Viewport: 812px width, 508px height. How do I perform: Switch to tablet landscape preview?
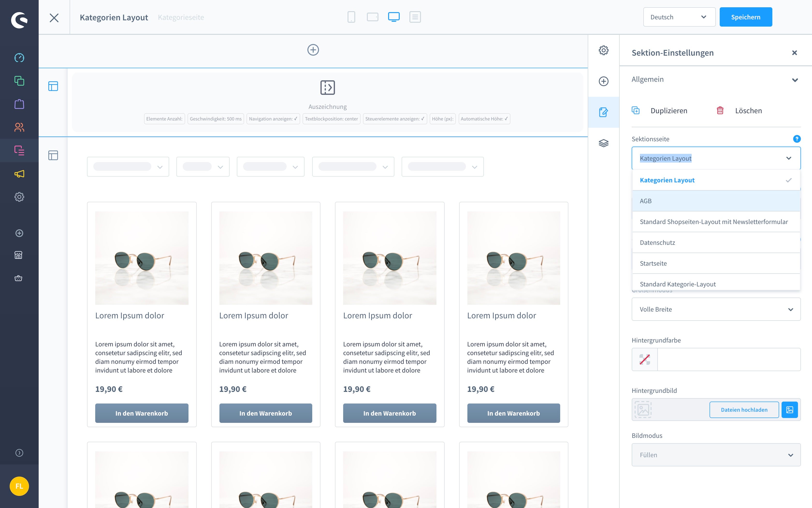click(372, 17)
